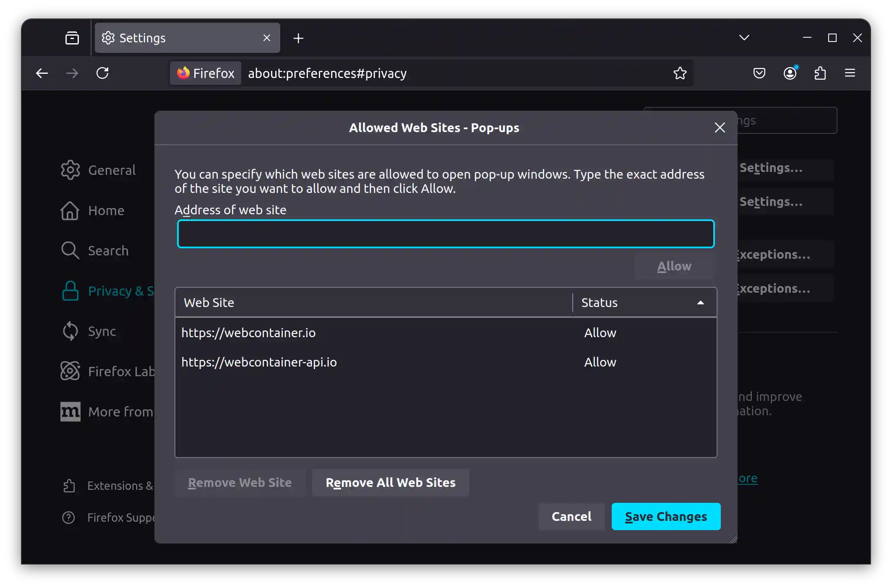
Task: Open Sync settings via sync icon
Action: pos(70,331)
